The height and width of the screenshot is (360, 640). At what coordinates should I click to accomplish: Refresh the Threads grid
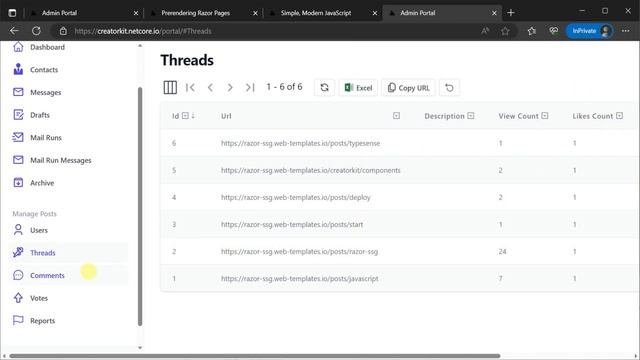point(324,88)
